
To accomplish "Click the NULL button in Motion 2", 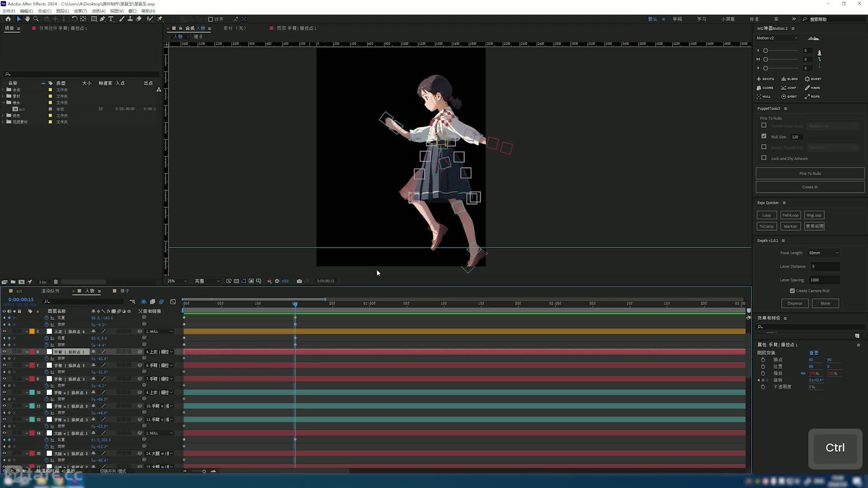I will click(x=764, y=96).
